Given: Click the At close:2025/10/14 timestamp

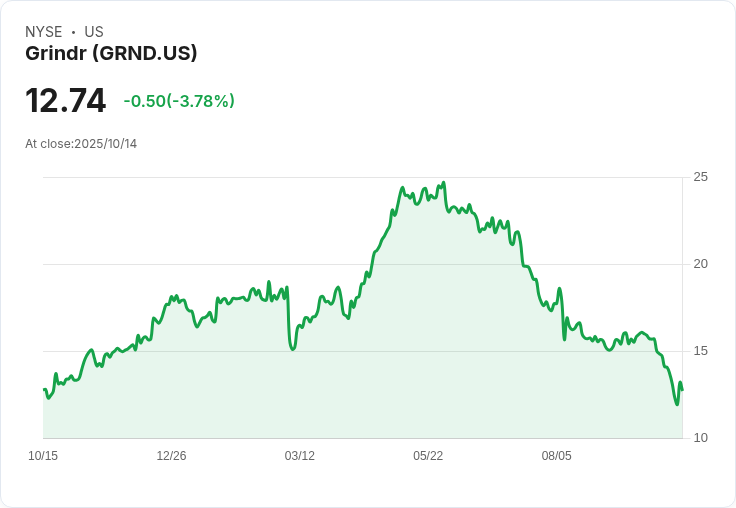Looking at the screenshot, I should click(81, 144).
